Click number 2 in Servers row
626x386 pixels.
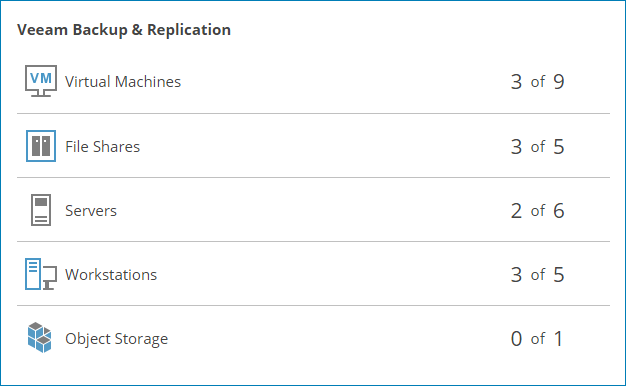coord(516,211)
